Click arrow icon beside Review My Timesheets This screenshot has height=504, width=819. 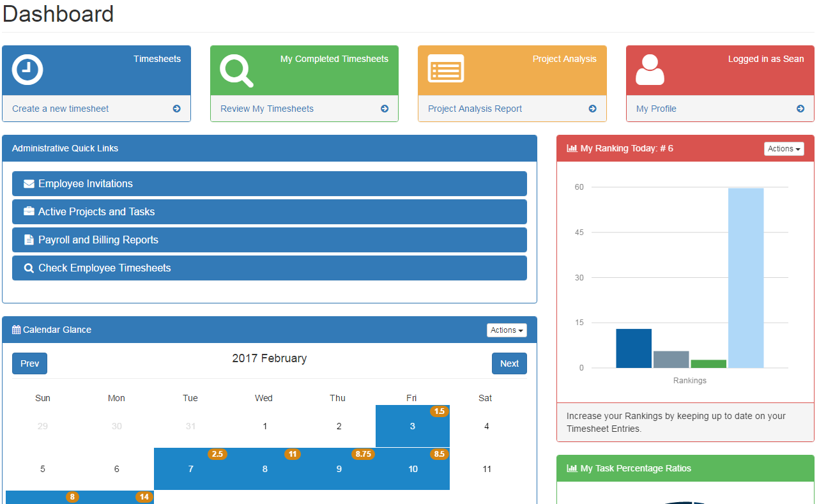(x=385, y=109)
